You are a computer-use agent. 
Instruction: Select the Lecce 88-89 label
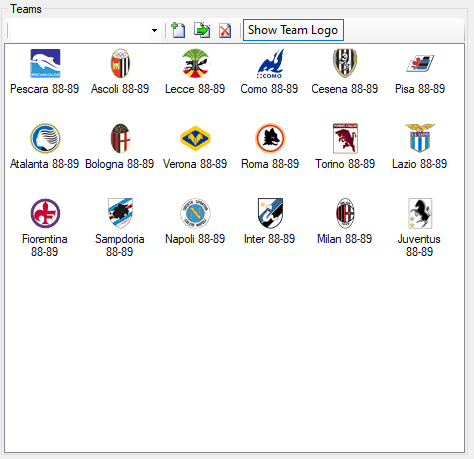[x=195, y=89]
